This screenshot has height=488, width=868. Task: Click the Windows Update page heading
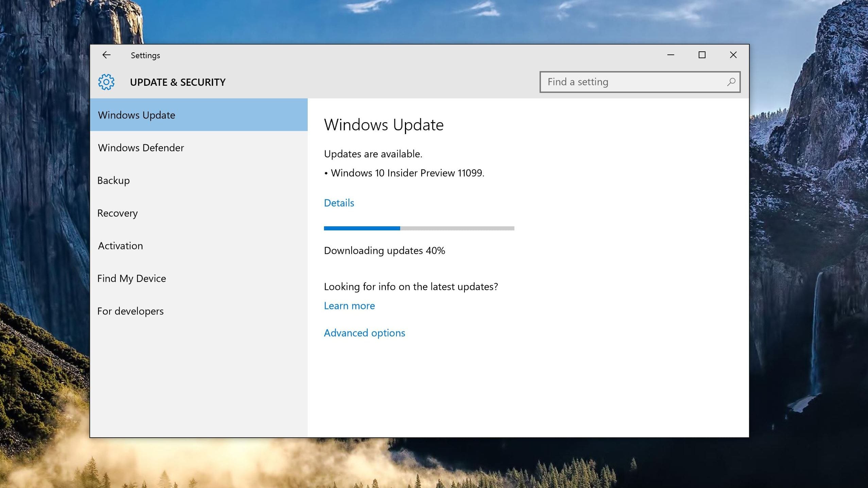tap(384, 125)
